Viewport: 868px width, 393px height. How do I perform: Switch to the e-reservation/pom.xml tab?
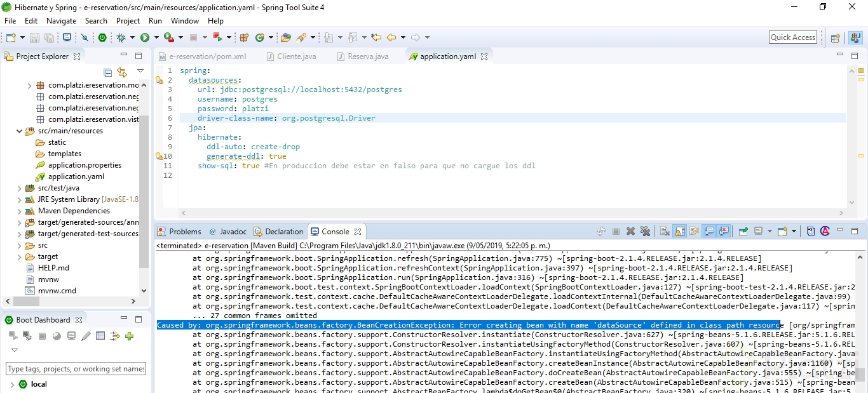tap(203, 57)
